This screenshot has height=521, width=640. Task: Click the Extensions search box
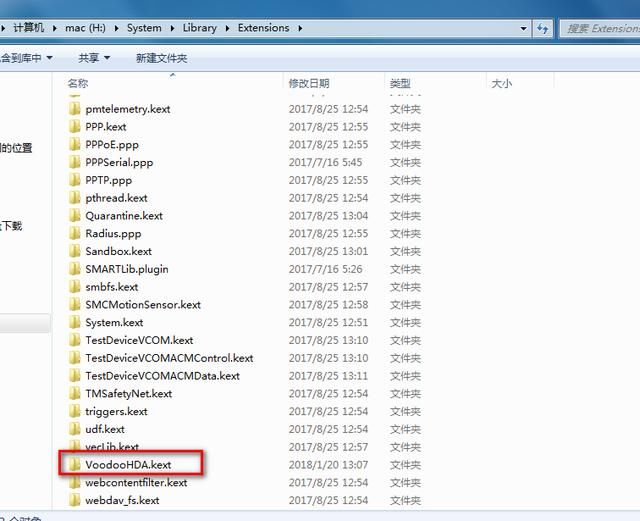coord(600,28)
